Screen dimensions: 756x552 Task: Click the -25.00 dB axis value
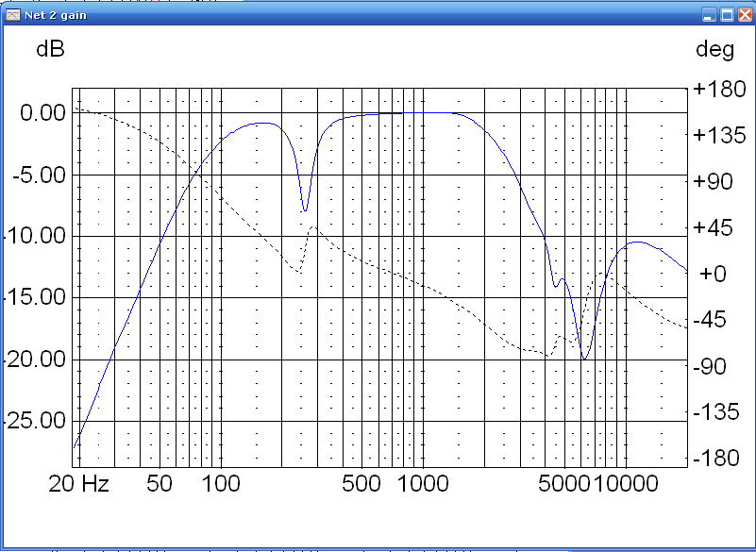point(34,421)
